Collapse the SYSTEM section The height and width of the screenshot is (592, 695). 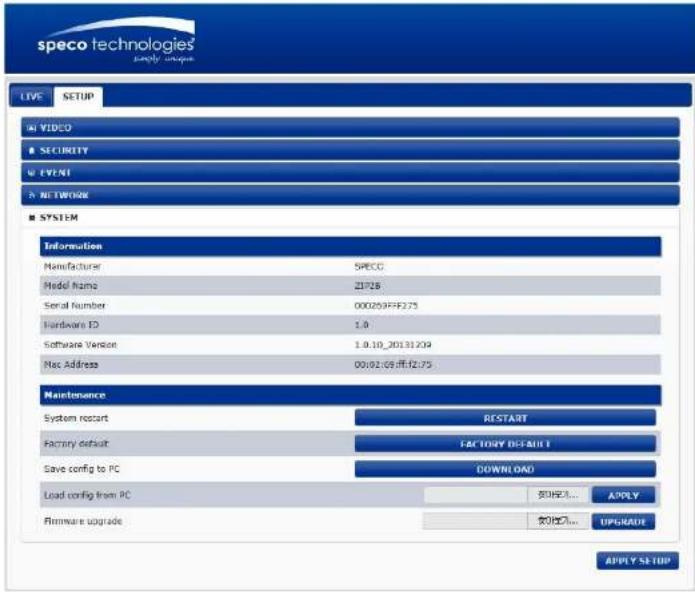tap(350, 218)
